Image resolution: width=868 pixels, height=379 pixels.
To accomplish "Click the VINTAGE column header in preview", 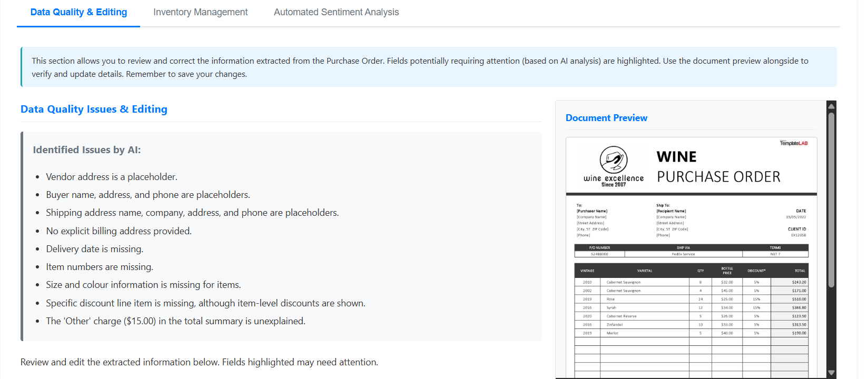I will (587, 271).
